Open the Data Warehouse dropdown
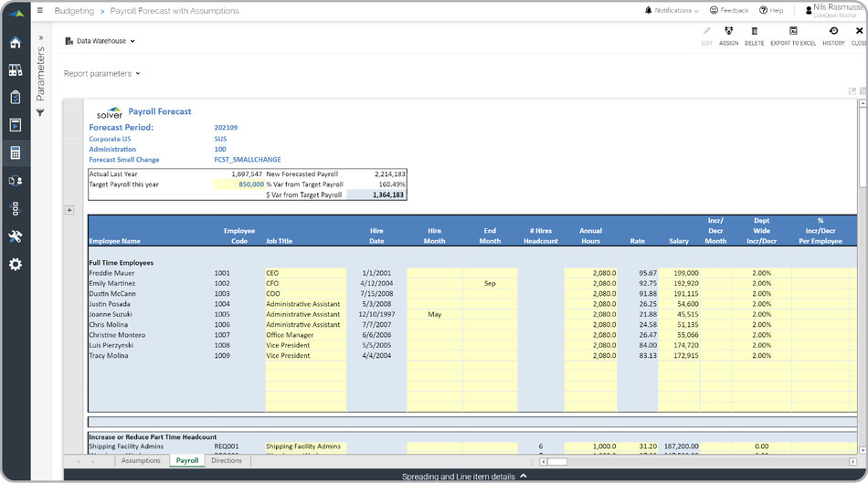 pos(101,41)
